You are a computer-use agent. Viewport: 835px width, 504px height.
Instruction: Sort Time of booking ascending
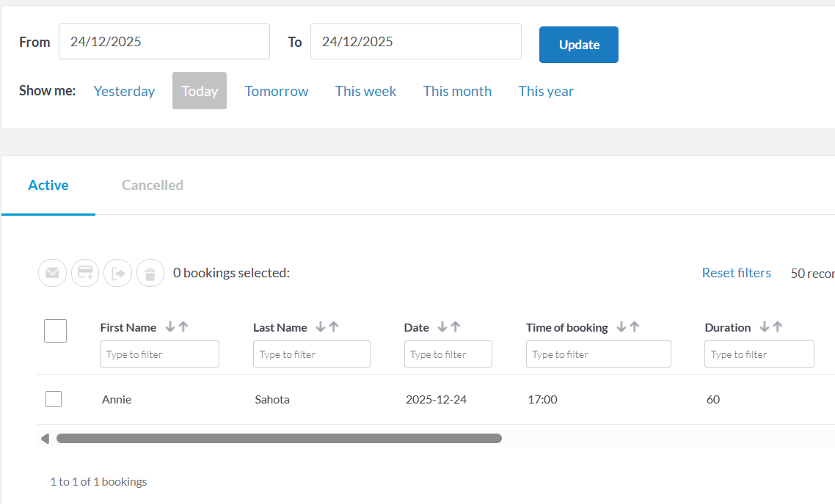click(635, 327)
